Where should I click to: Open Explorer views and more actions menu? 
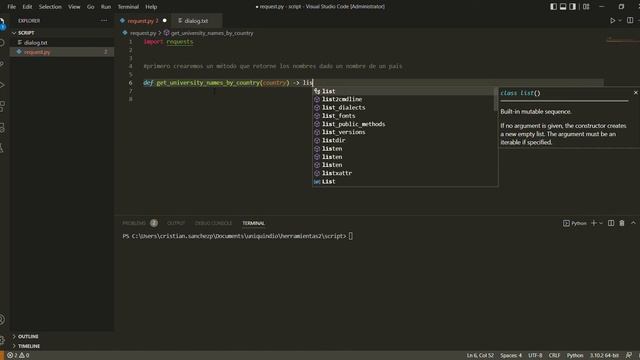pyautogui.click(x=104, y=20)
